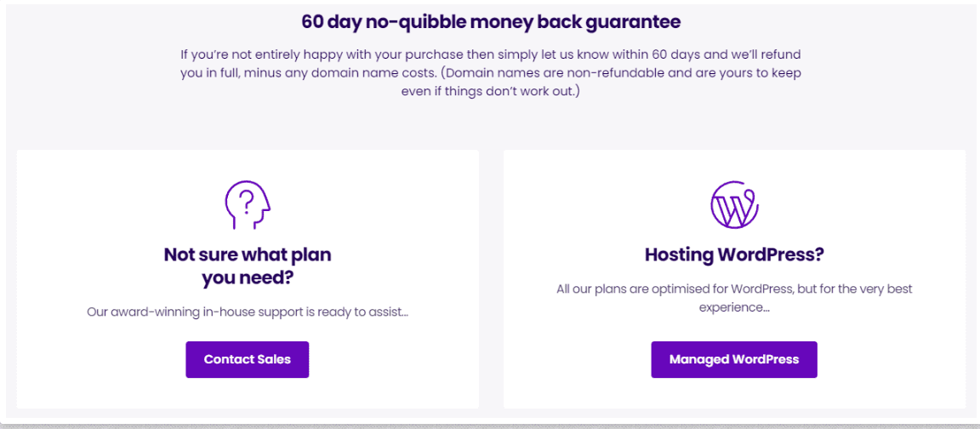Screen dimensions: 980x429
Task: Click the 'All our plans are optimised' line
Action: tap(734, 289)
